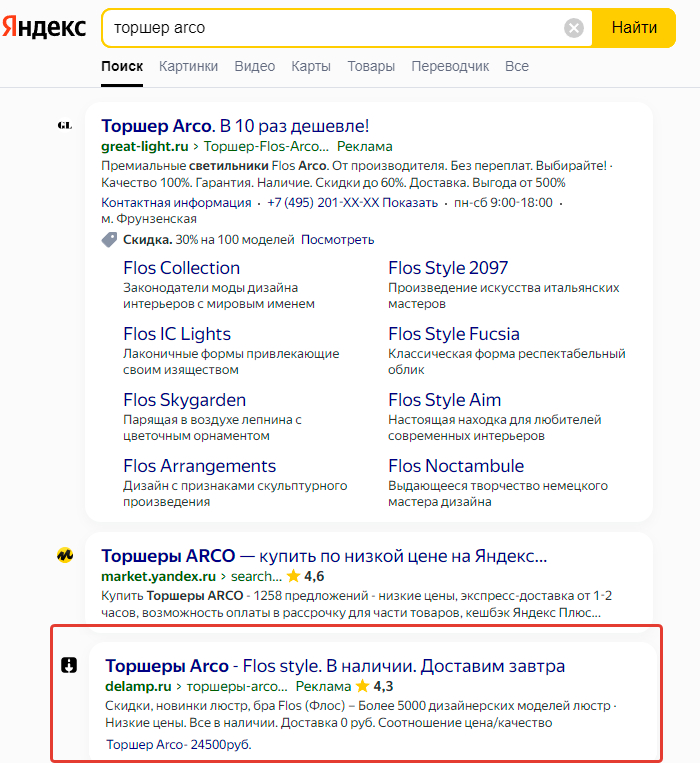The image size is (700, 763).
Task: Click the Торшер Arco- 24500руб. link
Action: pyautogui.click(x=178, y=745)
